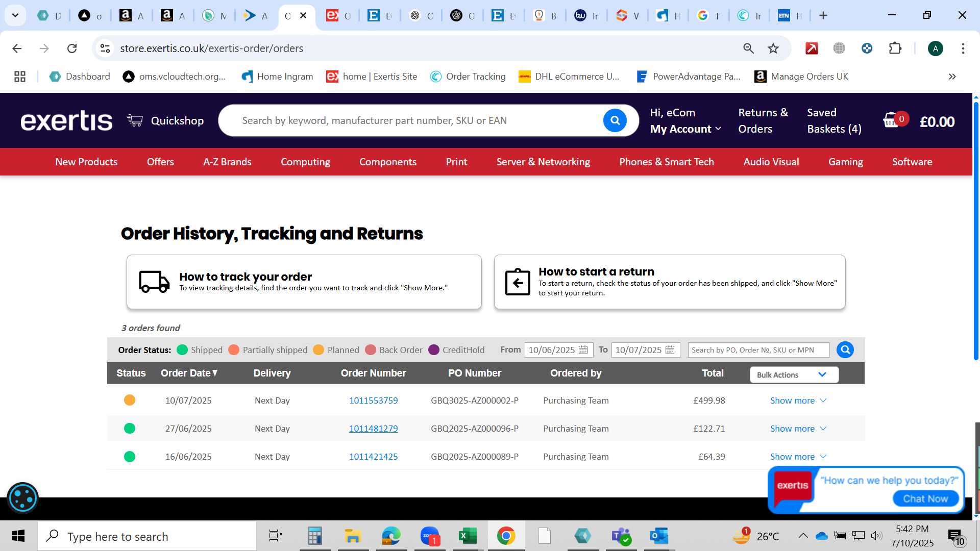Open the From date calendar picker
This screenshot has height=551, width=980.
(x=583, y=350)
